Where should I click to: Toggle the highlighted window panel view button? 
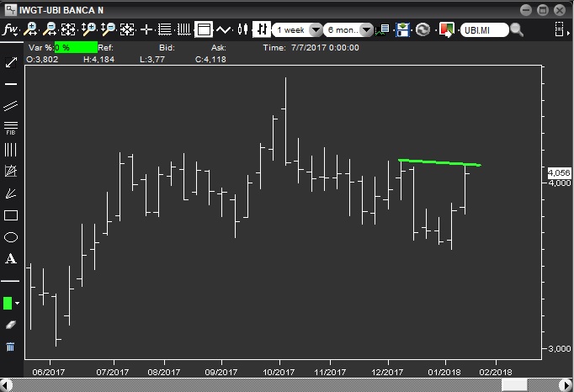pyautogui.click(x=204, y=29)
